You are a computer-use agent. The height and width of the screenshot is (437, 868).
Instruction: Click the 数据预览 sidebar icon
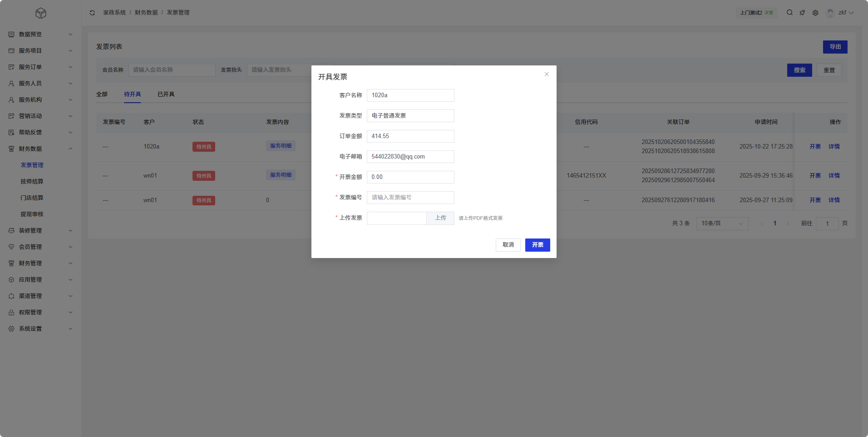coord(11,35)
